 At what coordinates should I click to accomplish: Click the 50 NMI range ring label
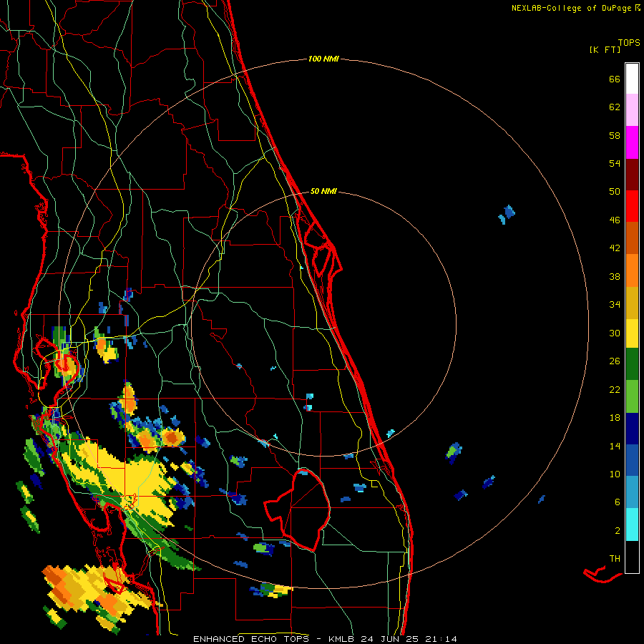point(323,191)
